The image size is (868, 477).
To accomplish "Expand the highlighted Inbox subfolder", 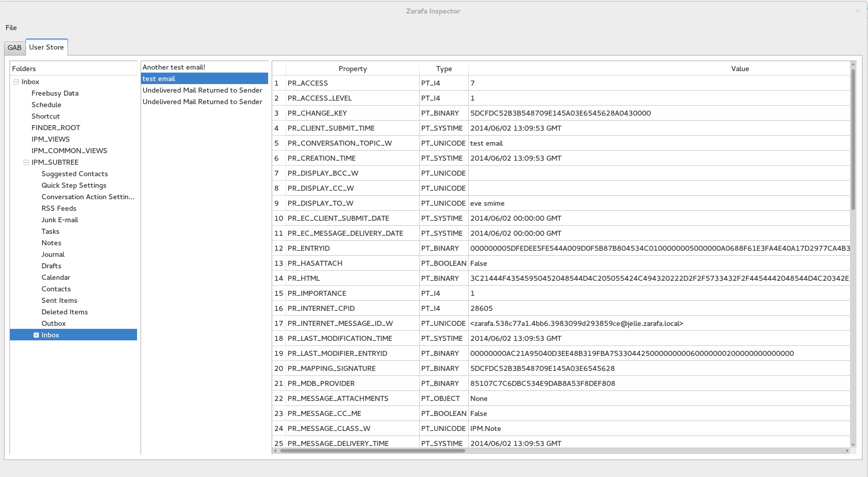I will [36, 335].
